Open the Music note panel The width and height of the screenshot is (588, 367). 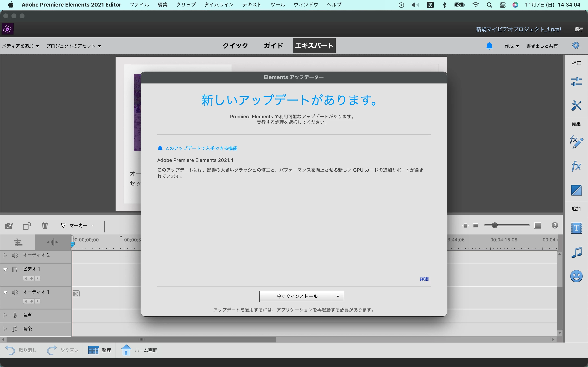pyautogui.click(x=576, y=252)
